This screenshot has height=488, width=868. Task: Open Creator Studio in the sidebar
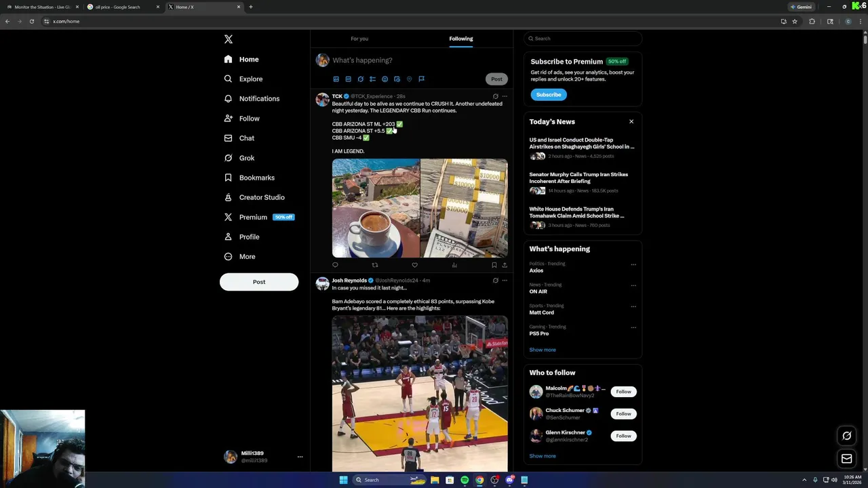pos(254,197)
